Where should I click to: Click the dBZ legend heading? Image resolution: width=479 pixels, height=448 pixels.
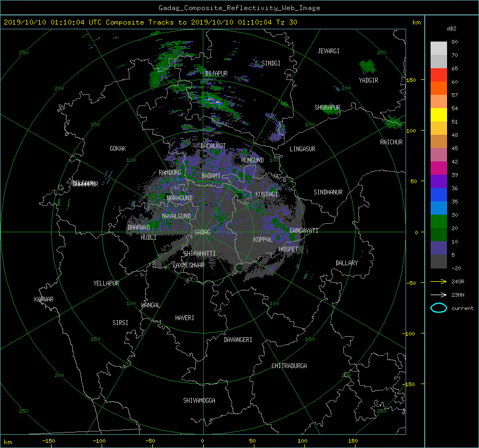[x=451, y=29]
